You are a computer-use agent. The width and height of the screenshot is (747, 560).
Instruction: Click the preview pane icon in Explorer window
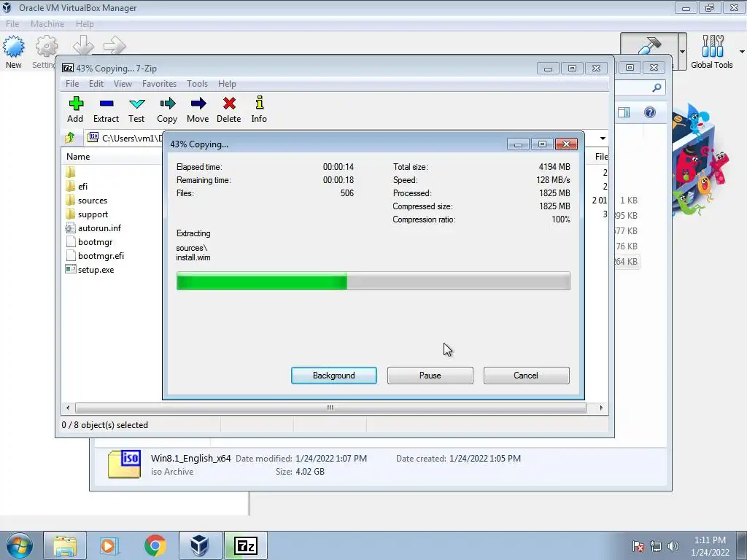(624, 112)
